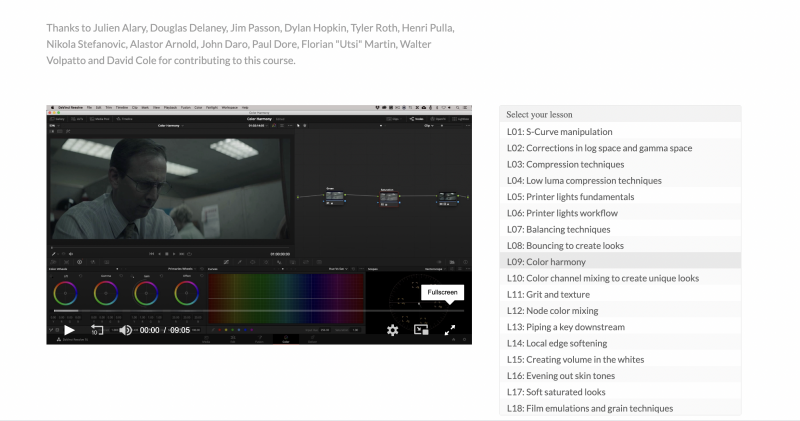This screenshot has width=800, height=421.
Task: Select L17: Soft saturated looks
Action: point(620,392)
